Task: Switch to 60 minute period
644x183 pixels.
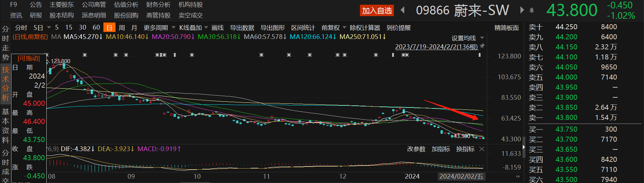Action: tap(96, 28)
